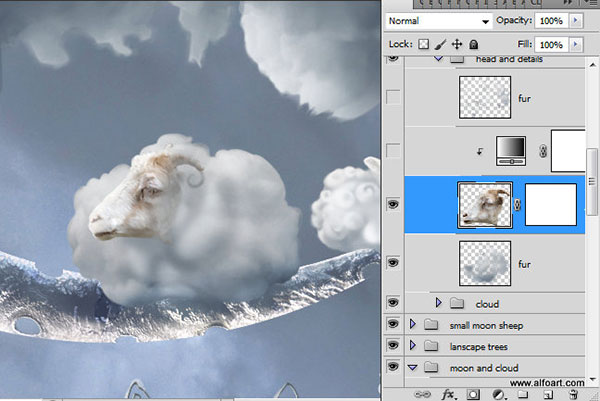This screenshot has width=600, height=401.
Task: Create a new group folder
Action: click(523, 394)
